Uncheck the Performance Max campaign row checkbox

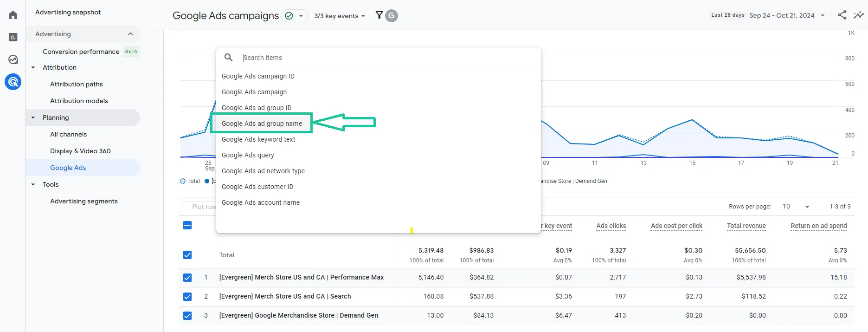187,278
